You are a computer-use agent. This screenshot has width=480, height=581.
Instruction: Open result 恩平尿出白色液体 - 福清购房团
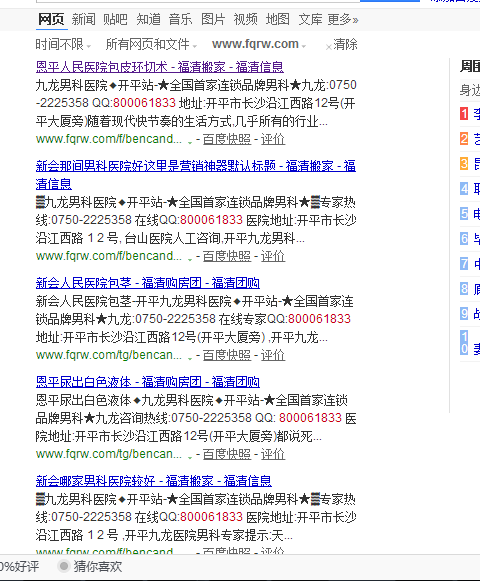148,382
